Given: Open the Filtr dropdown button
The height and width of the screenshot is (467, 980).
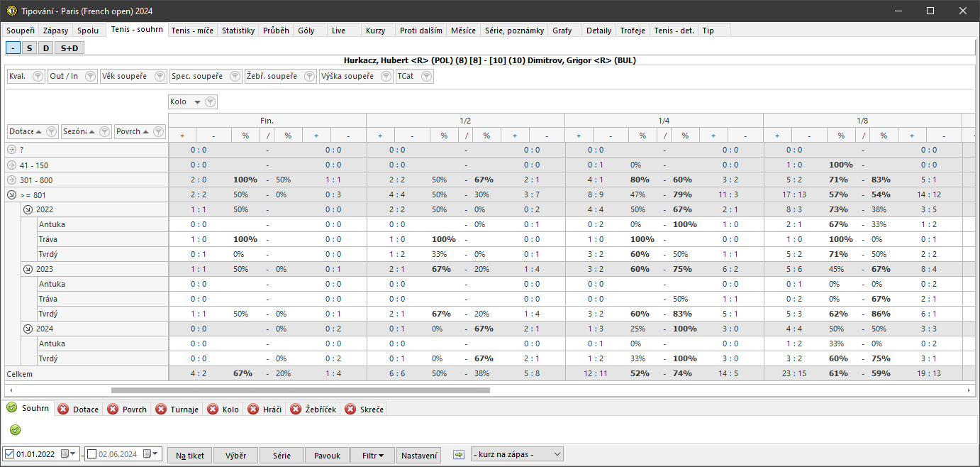Looking at the screenshot, I should point(373,456).
